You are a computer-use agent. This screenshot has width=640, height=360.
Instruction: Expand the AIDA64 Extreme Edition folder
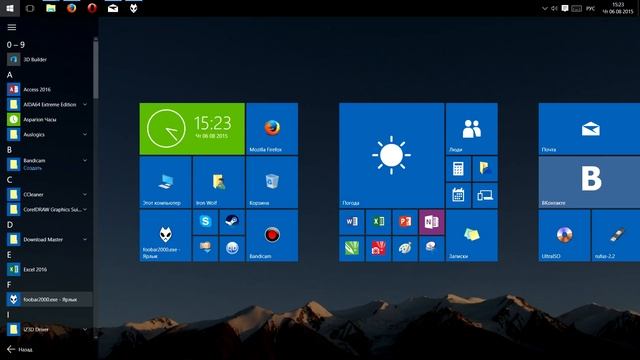[x=84, y=104]
